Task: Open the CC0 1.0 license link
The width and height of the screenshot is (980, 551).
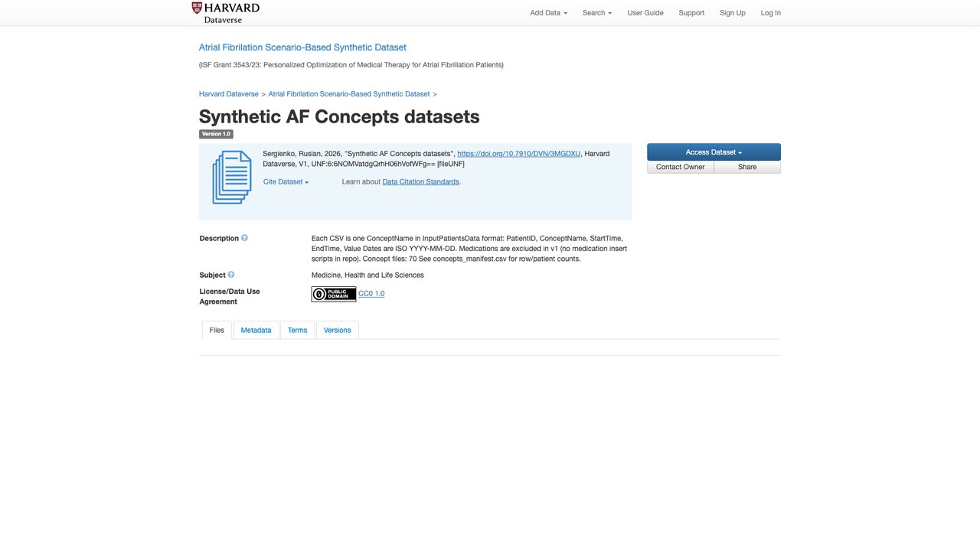Action: pos(371,294)
